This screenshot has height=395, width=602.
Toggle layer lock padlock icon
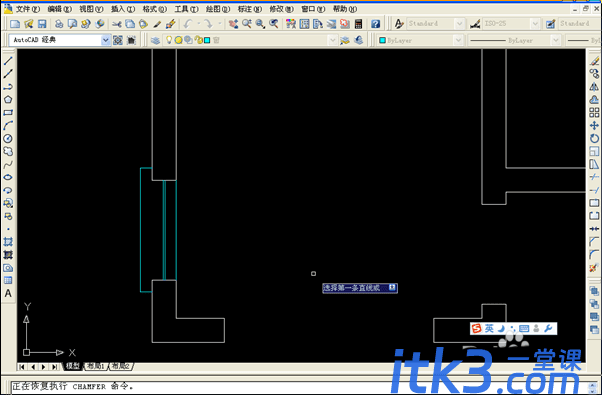(198, 40)
